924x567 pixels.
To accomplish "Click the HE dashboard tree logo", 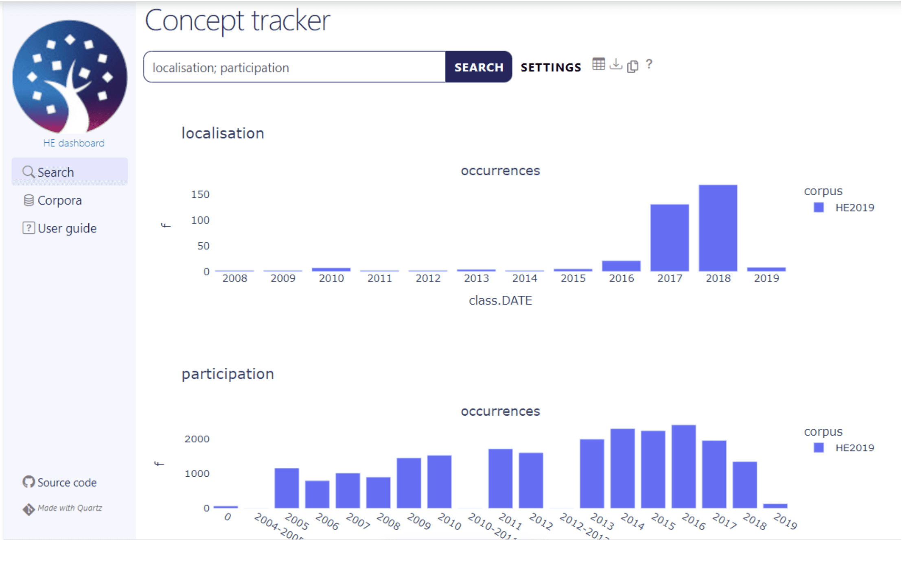I will tap(70, 77).
